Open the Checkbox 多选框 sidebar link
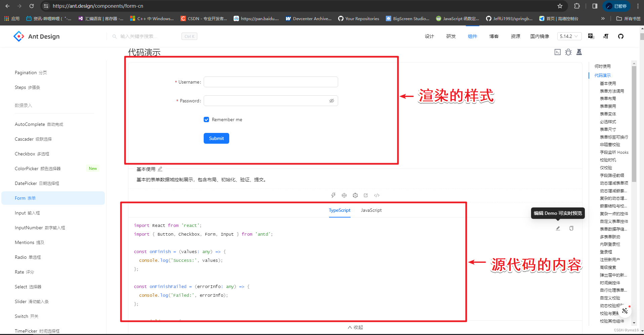644x335 pixels. pyautogui.click(x=32, y=154)
